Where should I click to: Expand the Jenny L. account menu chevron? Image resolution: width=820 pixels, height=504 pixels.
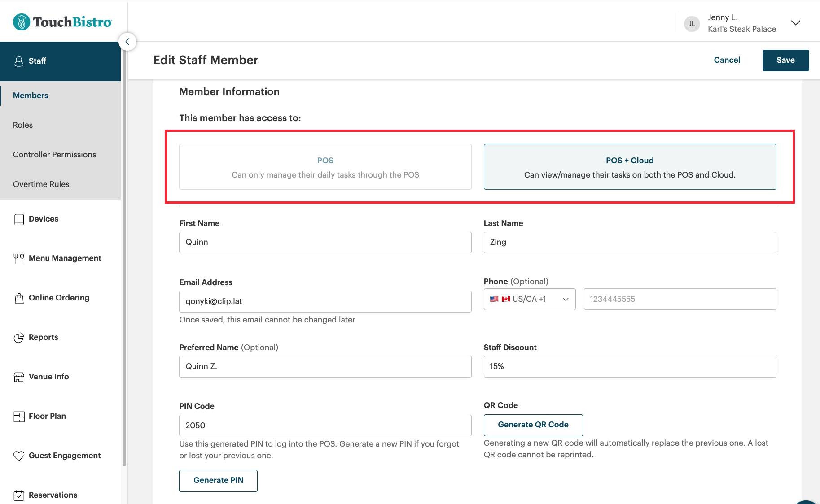coord(795,23)
